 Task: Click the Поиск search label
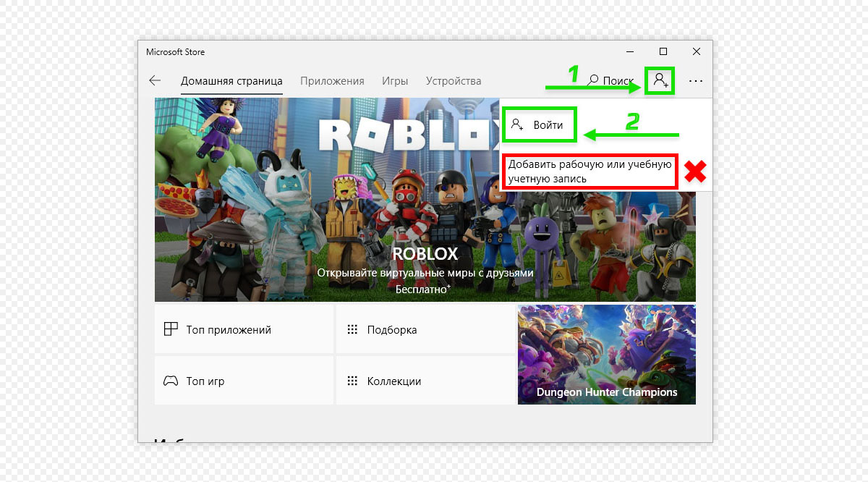coord(618,81)
